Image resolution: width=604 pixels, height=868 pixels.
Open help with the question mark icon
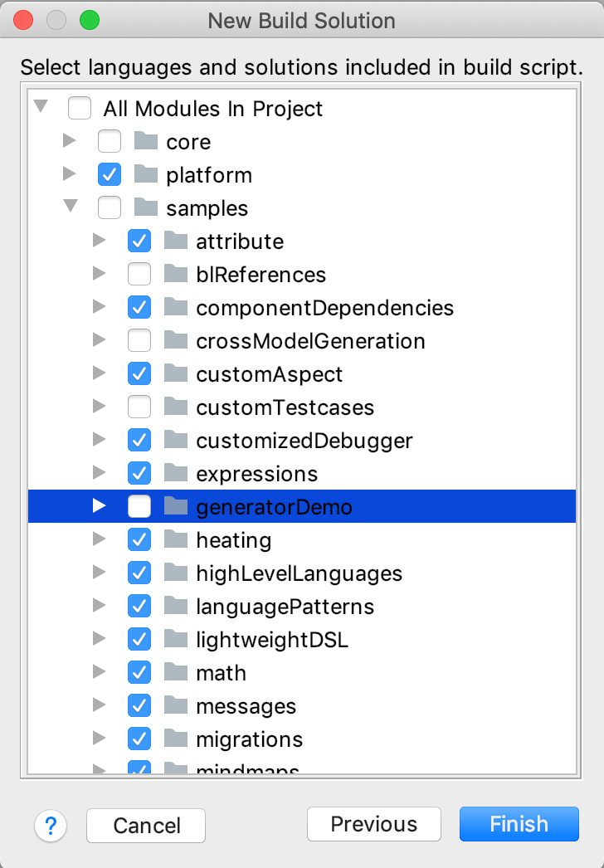click(x=51, y=826)
